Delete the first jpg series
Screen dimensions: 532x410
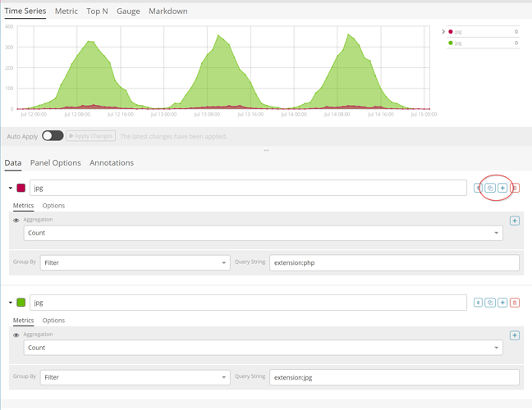coord(515,188)
